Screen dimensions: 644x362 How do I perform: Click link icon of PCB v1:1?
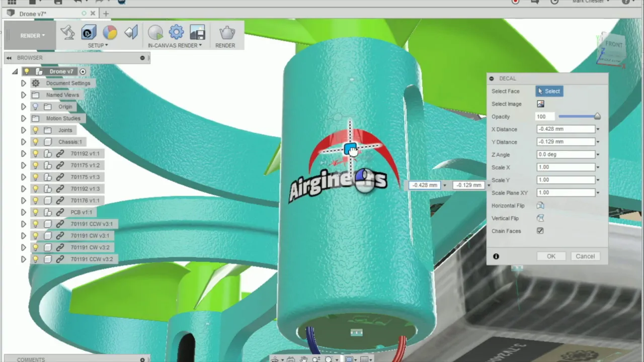(59, 212)
